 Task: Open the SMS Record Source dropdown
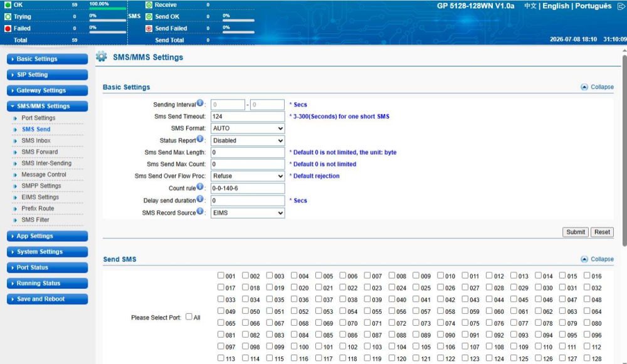point(248,213)
